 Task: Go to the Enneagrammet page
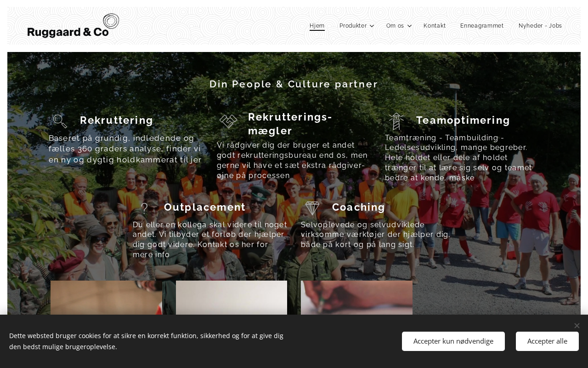tap(482, 26)
